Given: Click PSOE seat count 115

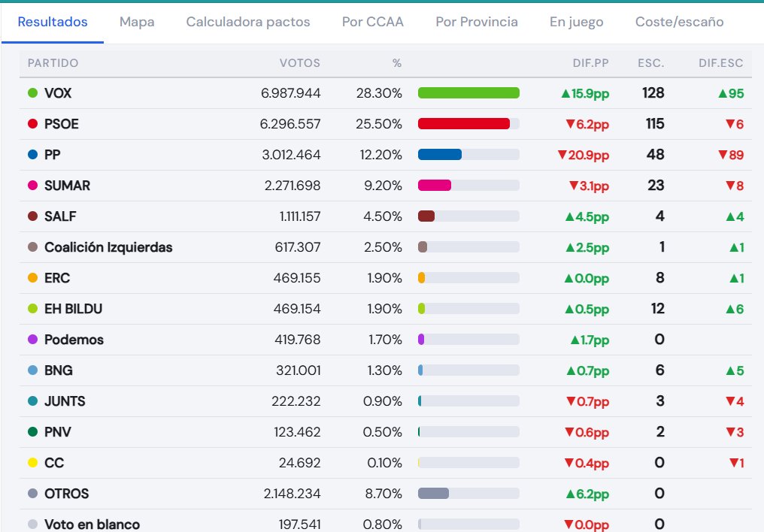Looking at the screenshot, I should [x=656, y=124].
